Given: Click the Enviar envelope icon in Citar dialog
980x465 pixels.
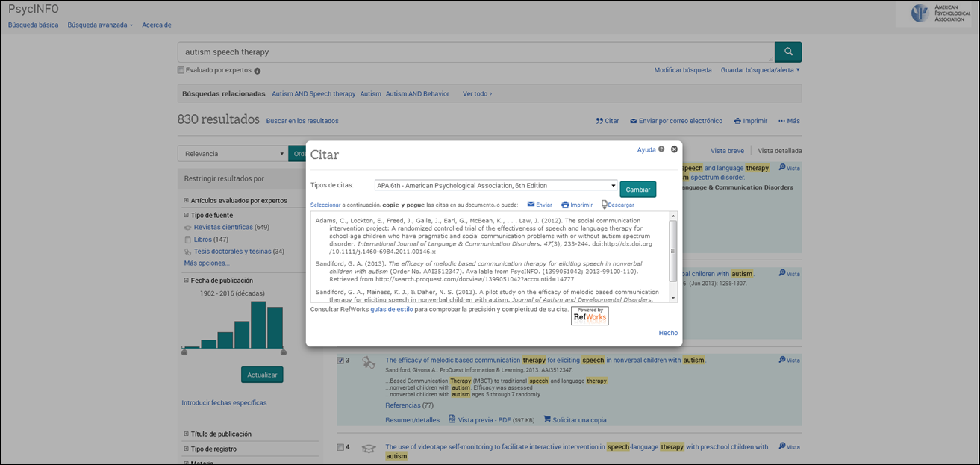Looking at the screenshot, I should (531, 204).
